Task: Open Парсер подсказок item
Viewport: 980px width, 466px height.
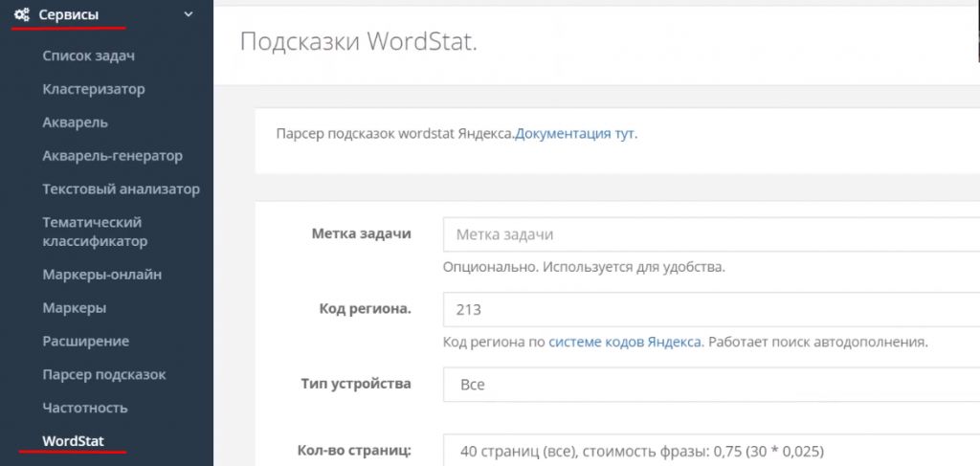Action: pos(104,375)
